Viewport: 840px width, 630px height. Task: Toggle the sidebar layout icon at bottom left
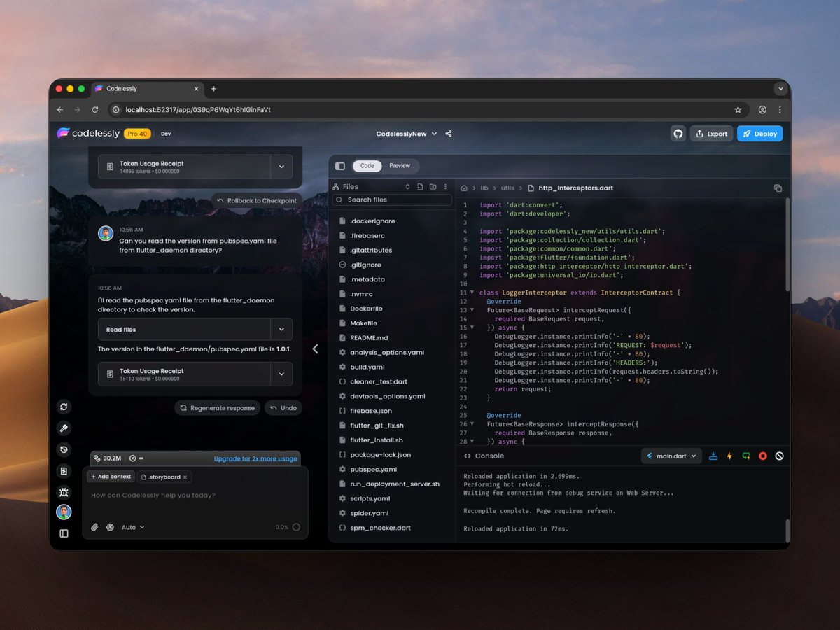coord(64,533)
